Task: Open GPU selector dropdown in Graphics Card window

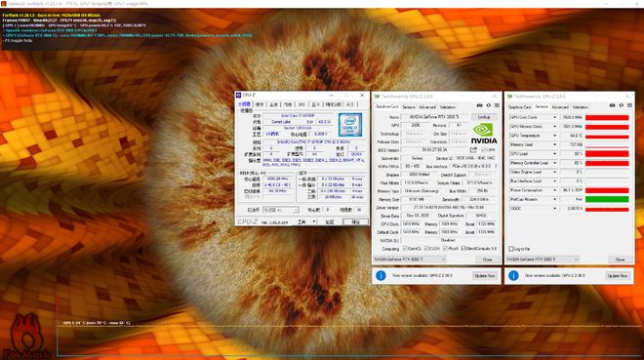Action: click(410, 260)
